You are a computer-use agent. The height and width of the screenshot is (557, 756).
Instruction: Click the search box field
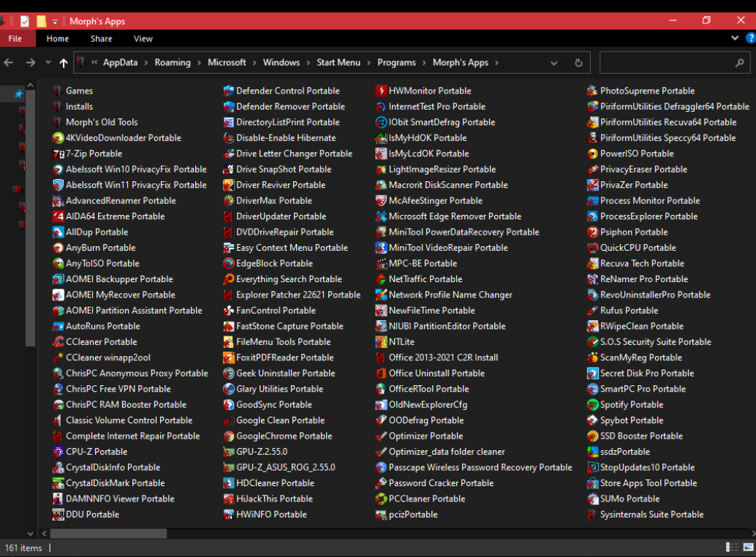click(x=675, y=63)
